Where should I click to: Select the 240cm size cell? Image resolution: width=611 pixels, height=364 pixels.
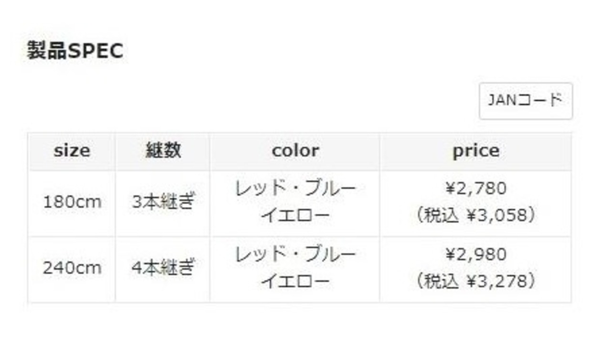(x=72, y=268)
